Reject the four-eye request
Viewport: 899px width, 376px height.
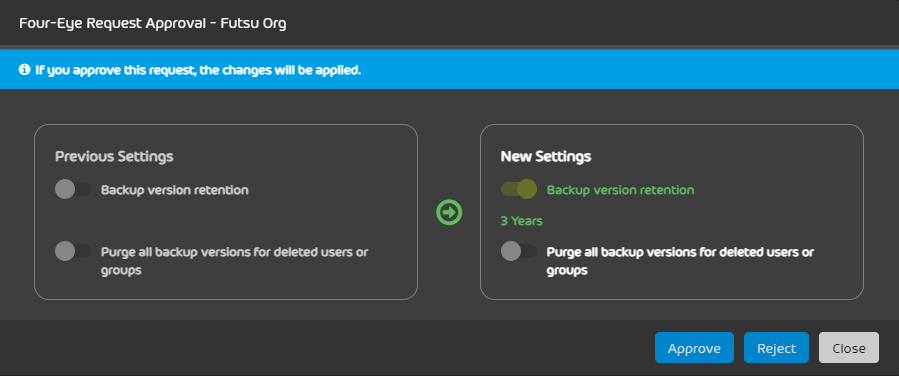click(x=776, y=348)
